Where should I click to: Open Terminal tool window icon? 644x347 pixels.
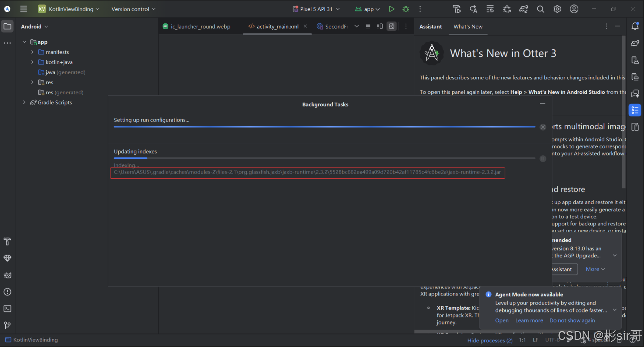tap(7, 308)
